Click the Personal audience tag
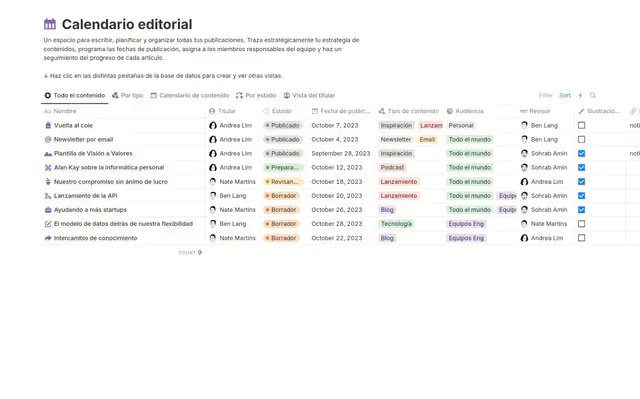Viewport: 640px width, 399px height. point(461,125)
